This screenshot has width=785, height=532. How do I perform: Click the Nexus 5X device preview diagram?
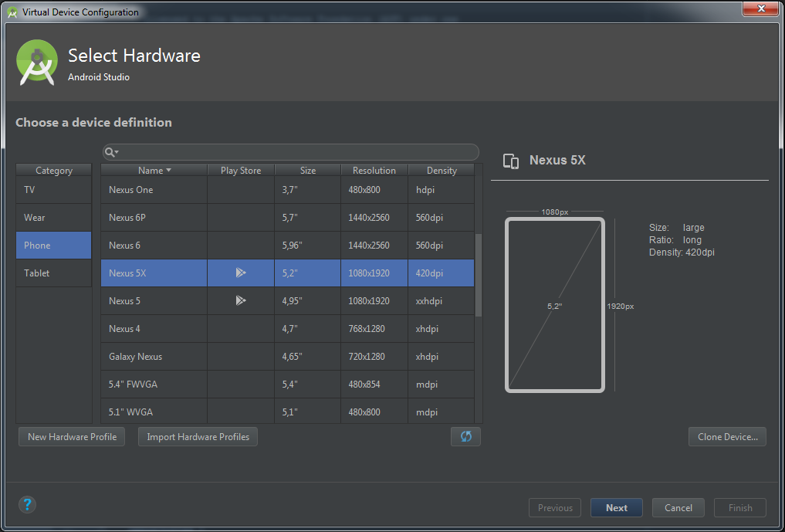[x=555, y=304]
